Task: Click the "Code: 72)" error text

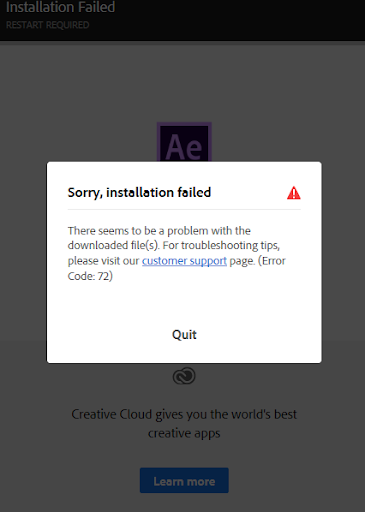Action: 90,276
